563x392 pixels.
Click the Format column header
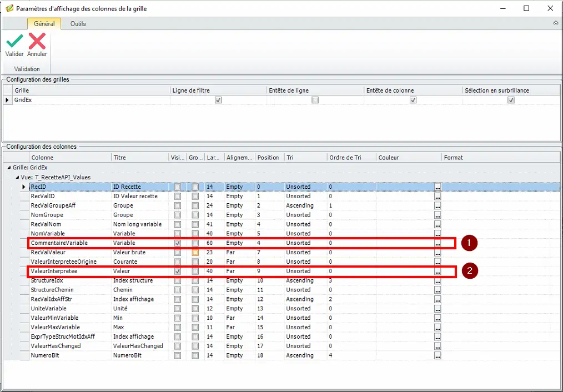pyautogui.click(x=501, y=158)
